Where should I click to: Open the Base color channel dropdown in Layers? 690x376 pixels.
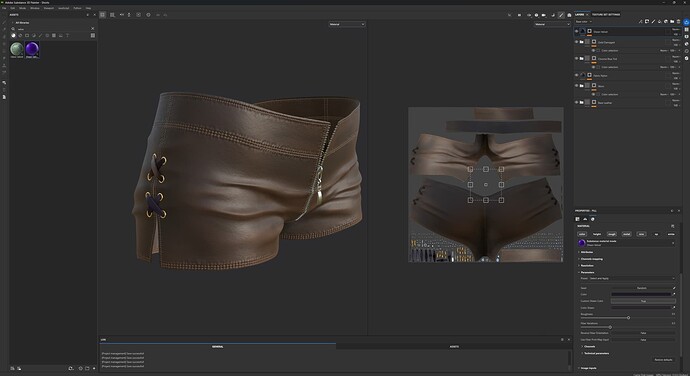pos(584,22)
